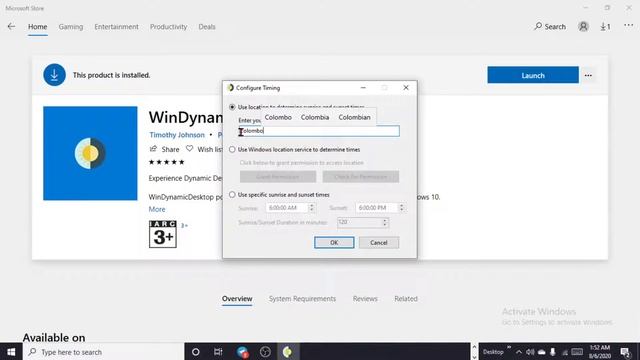Click the location text field with Colombo
The width and height of the screenshot is (640, 360).
tap(319, 131)
